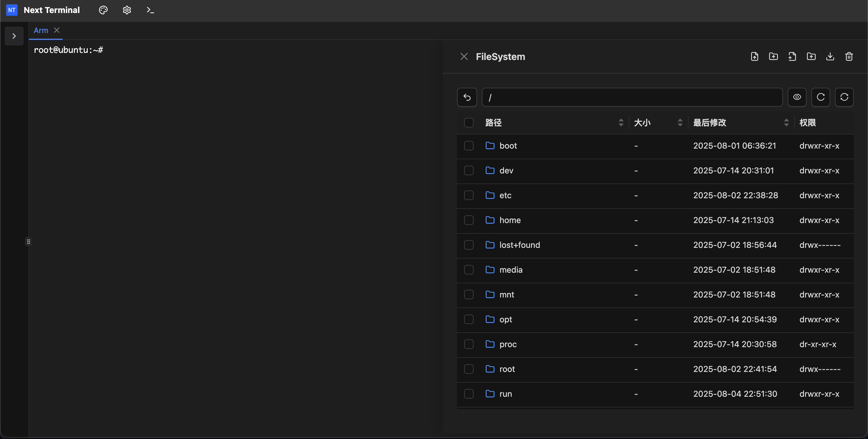Image resolution: width=868 pixels, height=439 pixels.
Task: Open the settings gear icon
Action: click(127, 10)
